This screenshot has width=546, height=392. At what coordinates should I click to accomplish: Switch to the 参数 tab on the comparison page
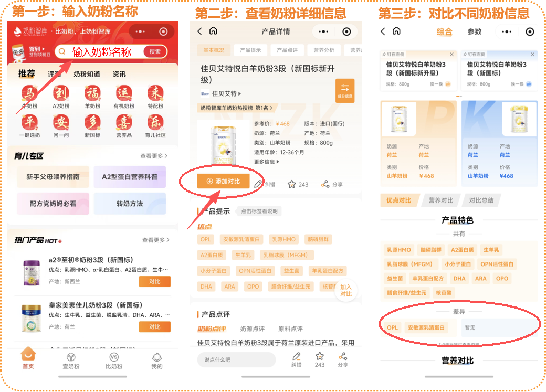pyautogui.click(x=474, y=31)
